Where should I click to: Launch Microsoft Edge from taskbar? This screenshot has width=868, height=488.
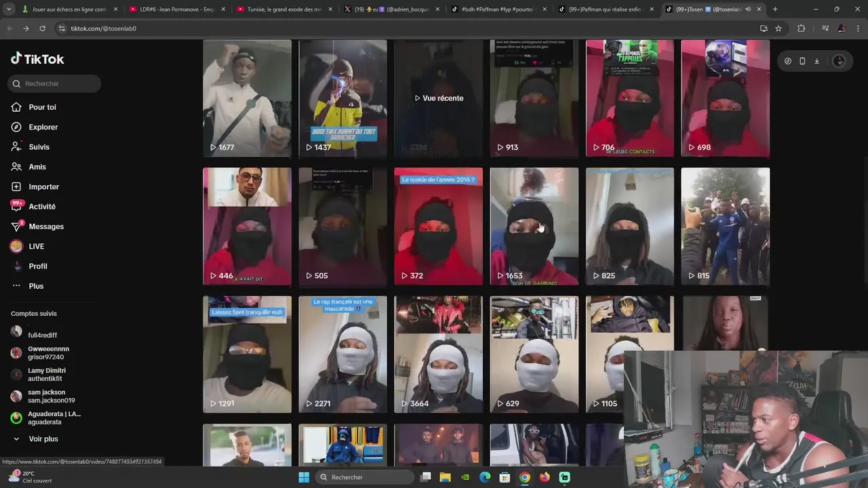tap(485, 477)
